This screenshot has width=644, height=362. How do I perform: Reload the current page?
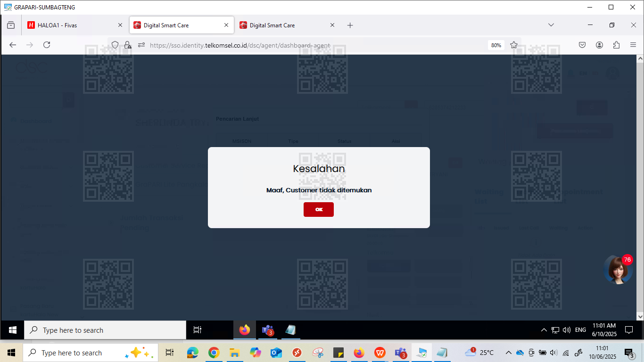click(47, 45)
